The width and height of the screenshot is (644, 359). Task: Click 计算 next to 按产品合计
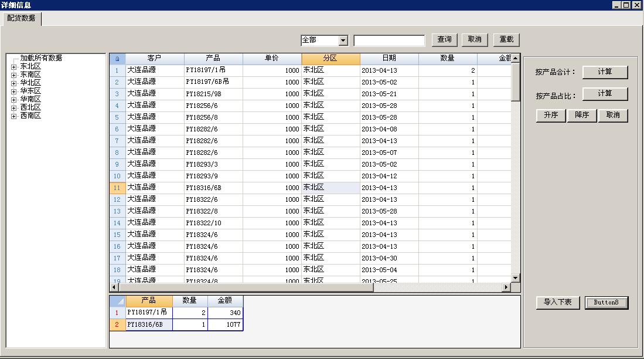coord(605,72)
